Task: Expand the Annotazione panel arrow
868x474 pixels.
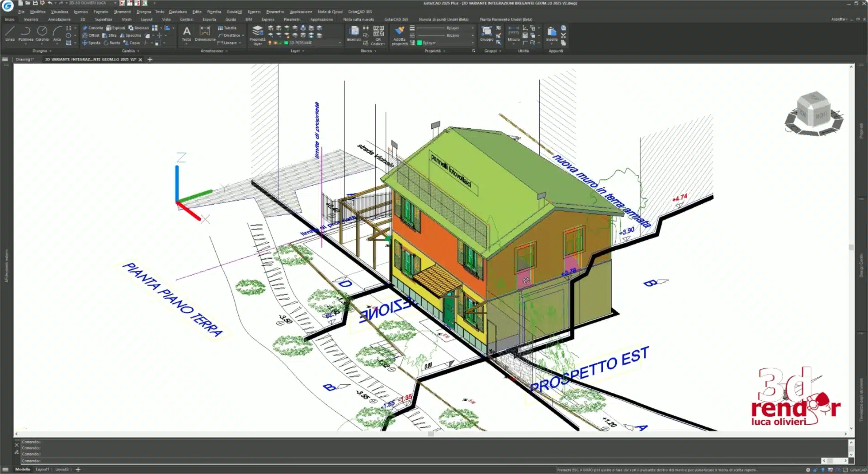Action: 226,51
